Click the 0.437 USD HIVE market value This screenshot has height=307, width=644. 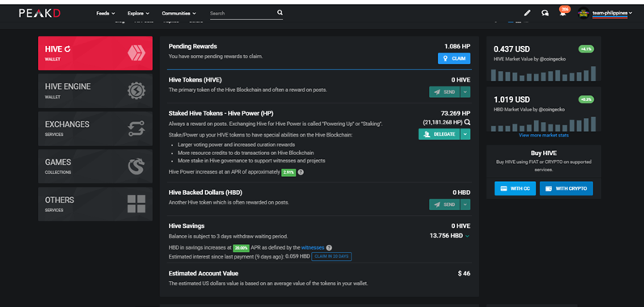pos(511,49)
